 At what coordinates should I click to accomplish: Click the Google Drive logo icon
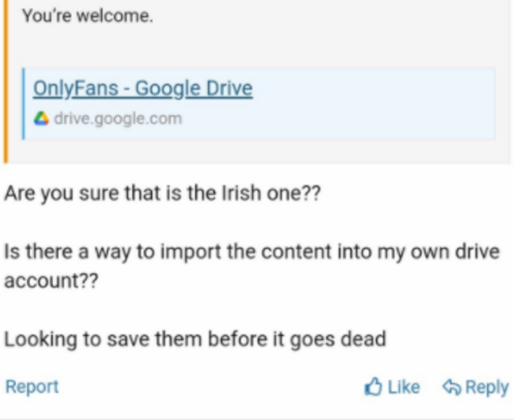pos(41,119)
